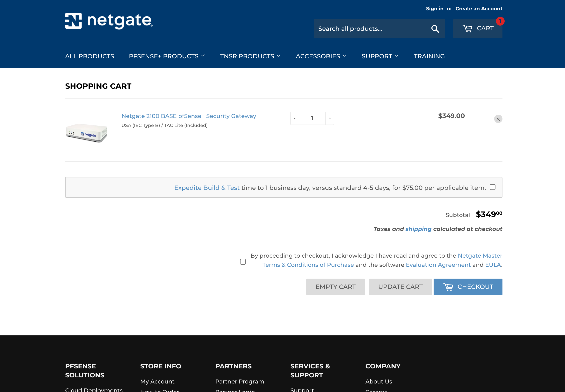Click the Netgate 2100 product thumbnail
The width and height of the screenshot is (565, 392).
click(x=87, y=133)
